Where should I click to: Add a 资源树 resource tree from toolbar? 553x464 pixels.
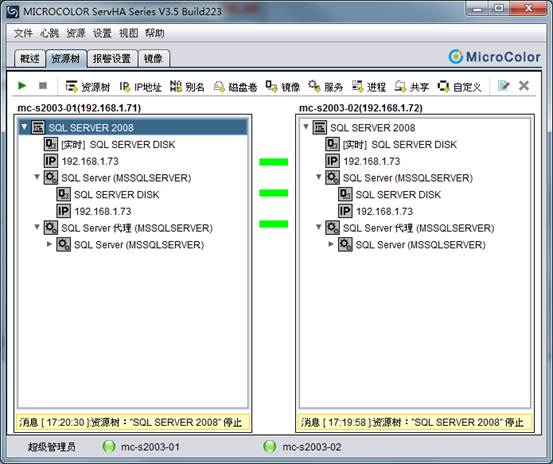(x=88, y=86)
